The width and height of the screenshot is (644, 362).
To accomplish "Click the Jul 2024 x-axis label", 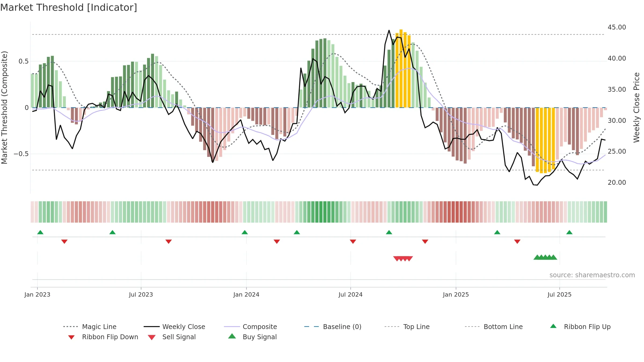I will (x=350, y=294).
